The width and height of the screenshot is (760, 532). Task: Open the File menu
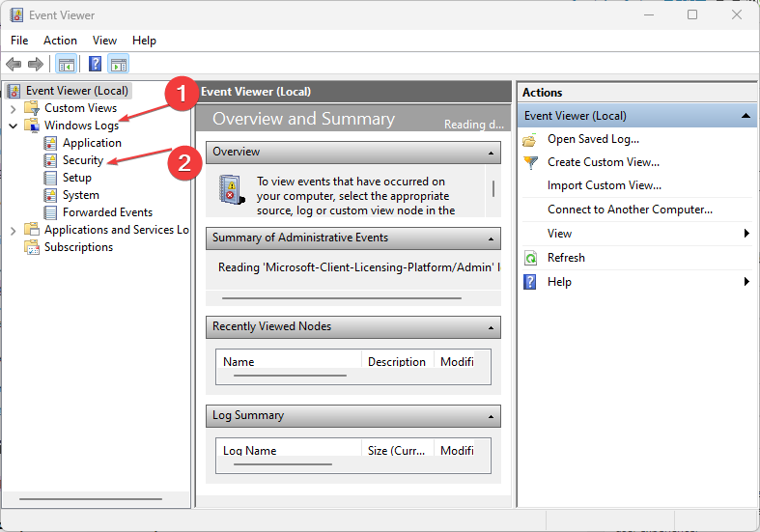(19, 41)
